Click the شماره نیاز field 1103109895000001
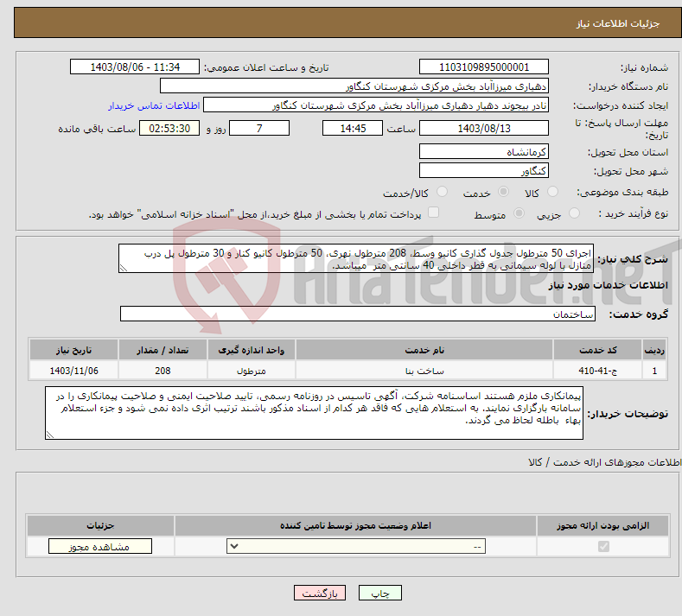 coord(484,67)
